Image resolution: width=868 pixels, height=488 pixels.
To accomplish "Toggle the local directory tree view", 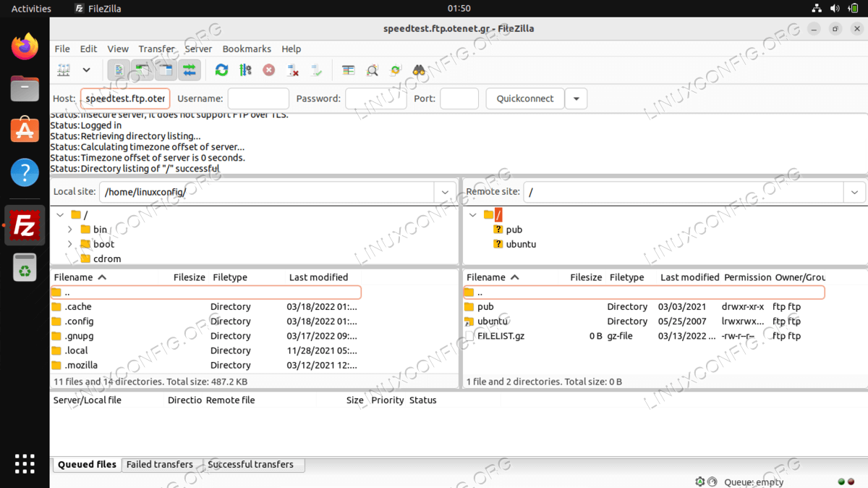I will 142,70.
